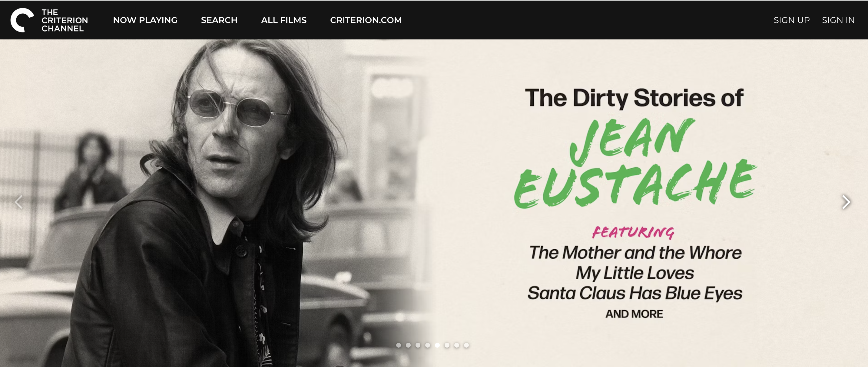Select the active fifth carousel dot
868x367 pixels.
[437, 345]
